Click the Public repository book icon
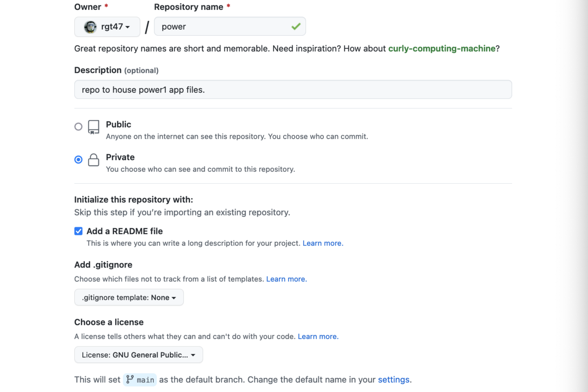Screen dimensions: 588x392 tap(94, 127)
